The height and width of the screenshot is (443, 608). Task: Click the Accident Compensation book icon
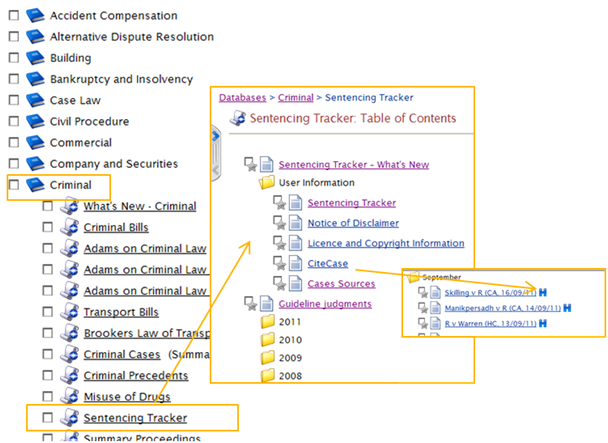35,16
